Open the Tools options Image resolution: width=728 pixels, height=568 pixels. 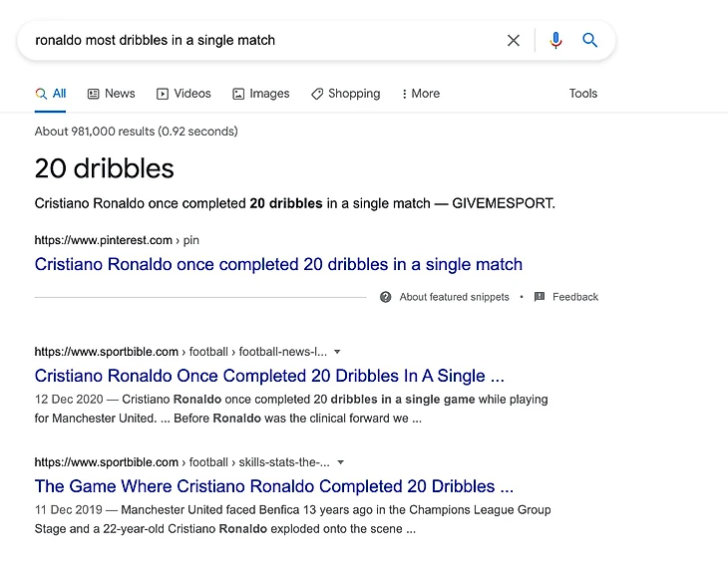(x=583, y=94)
